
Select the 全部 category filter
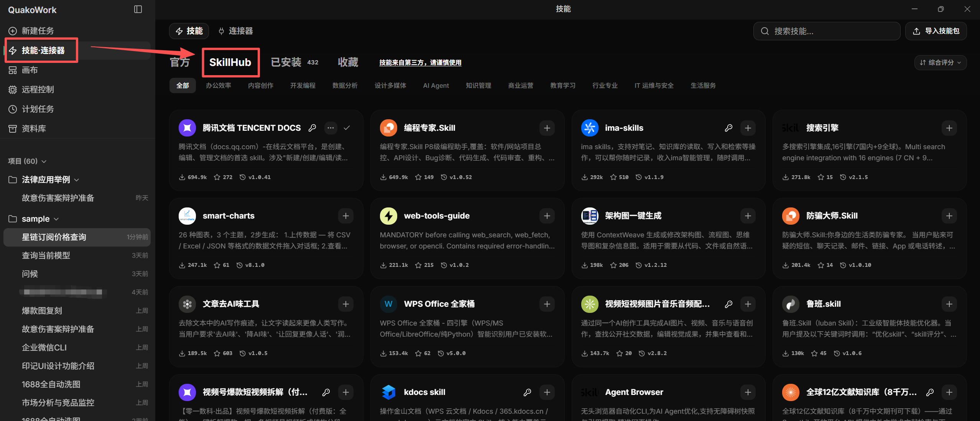click(183, 86)
